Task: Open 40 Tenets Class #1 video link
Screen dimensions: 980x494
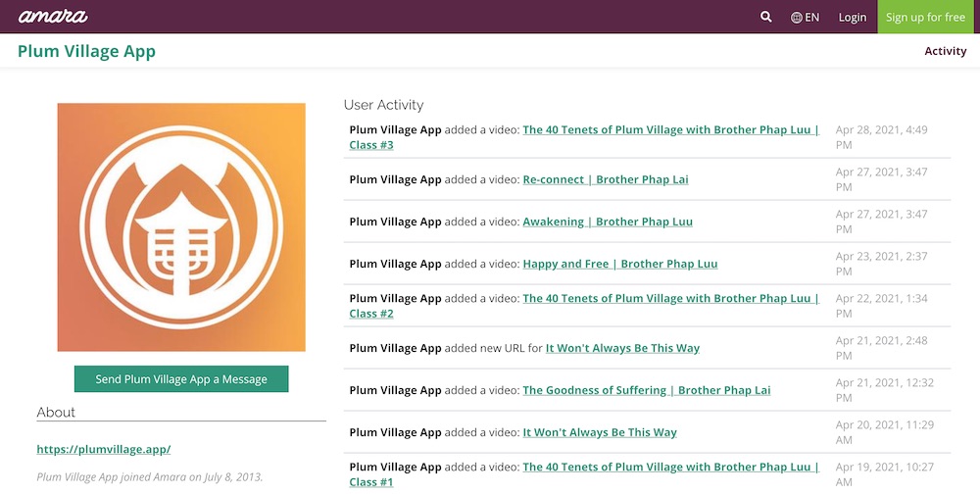Action: point(584,474)
